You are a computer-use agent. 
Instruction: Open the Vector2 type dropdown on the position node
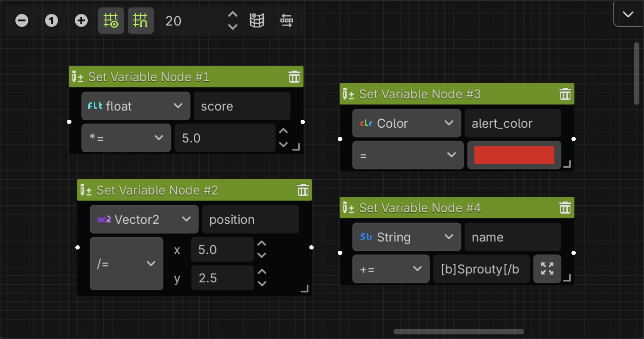(144, 219)
